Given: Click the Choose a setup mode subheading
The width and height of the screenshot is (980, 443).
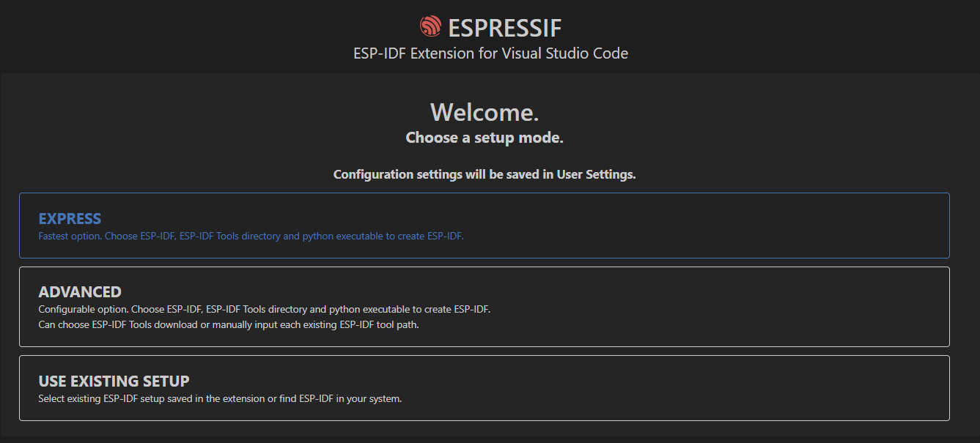Looking at the screenshot, I should [x=485, y=138].
